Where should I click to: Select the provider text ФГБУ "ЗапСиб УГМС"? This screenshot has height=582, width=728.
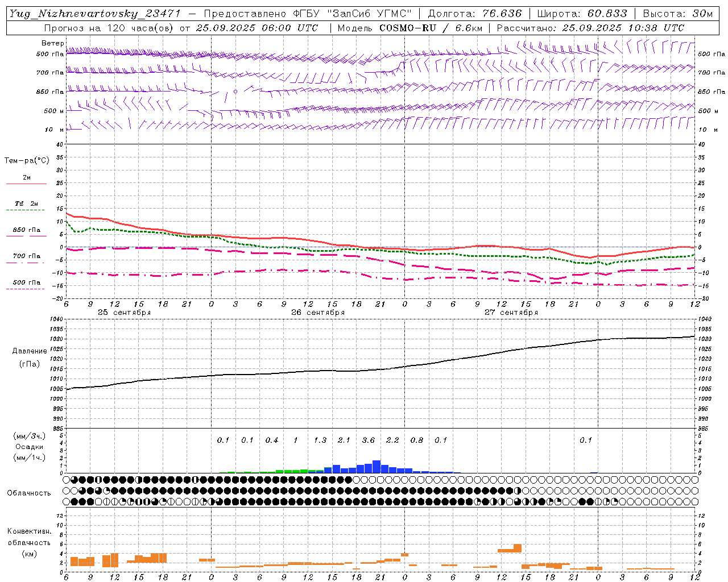pyautogui.click(x=353, y=14)
